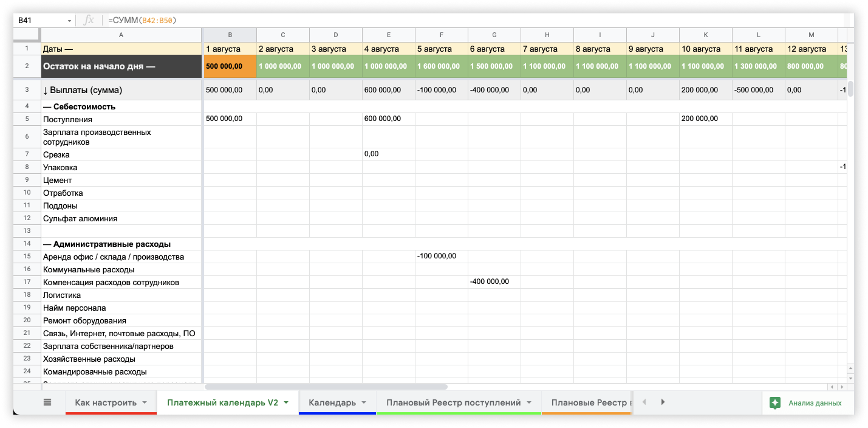Viewport: 868px width, 428px height.
Task: Open Платежный календарь V2 tab dropdown arrow
Action: [x=286, y=402]
